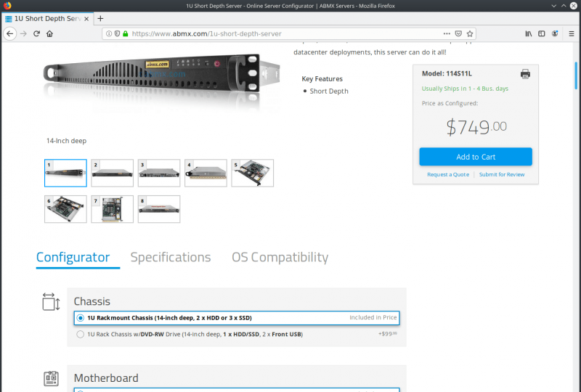This screenshot has width=581, height=392.
Task: Print the configuration using printer icon
Action: pyautogui.click(x=525, y=74)
